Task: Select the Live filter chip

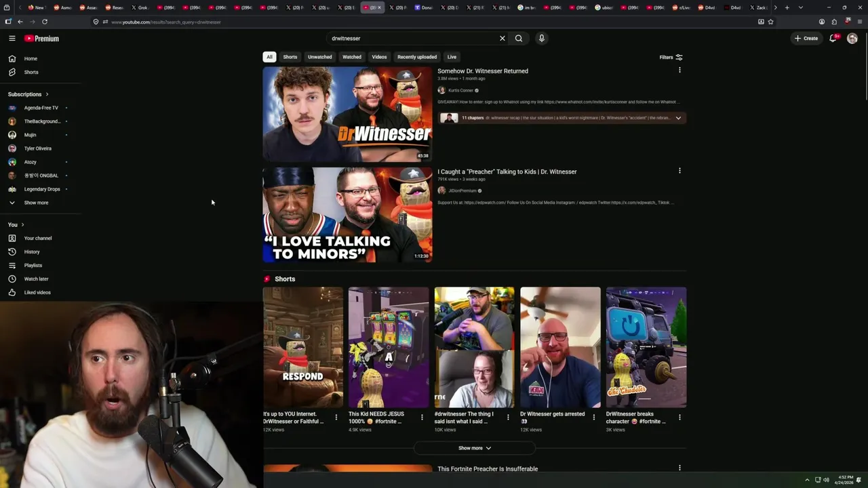Action: tap(452, 57)
